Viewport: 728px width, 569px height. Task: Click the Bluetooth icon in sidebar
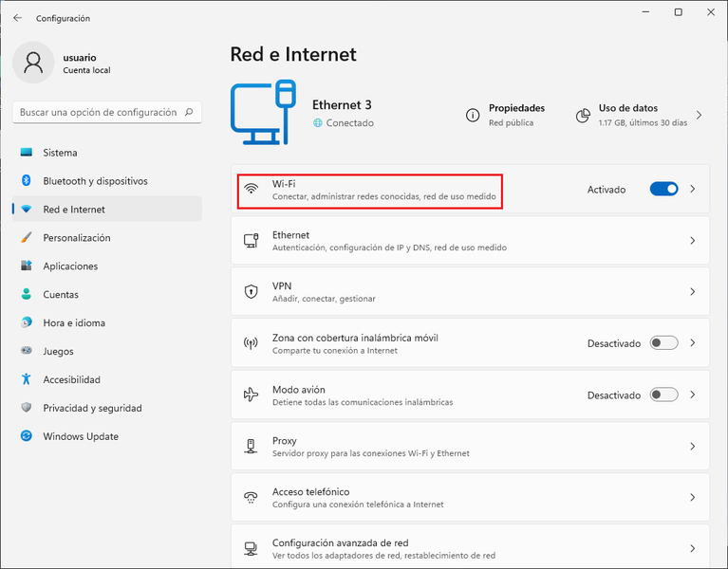(27, 180)
